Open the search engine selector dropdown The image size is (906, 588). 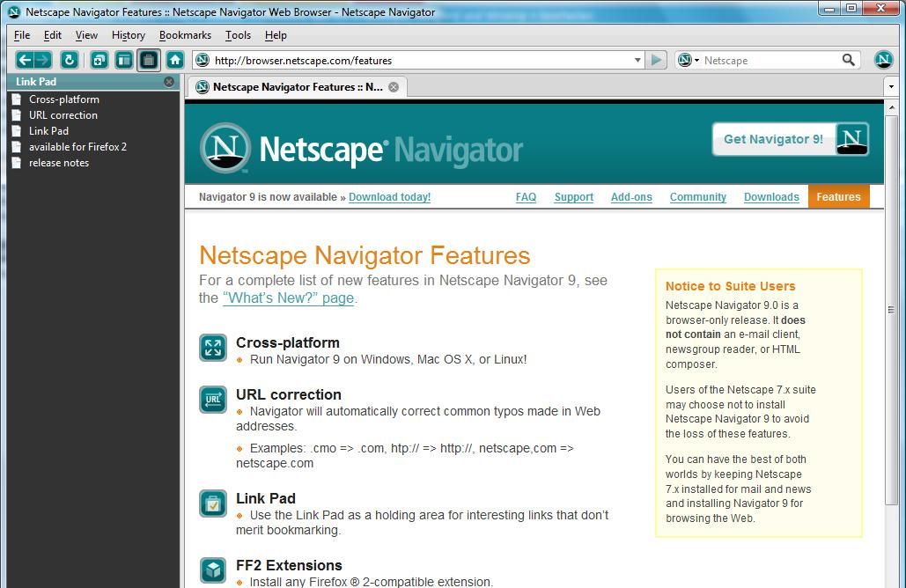tap(689, 60)
